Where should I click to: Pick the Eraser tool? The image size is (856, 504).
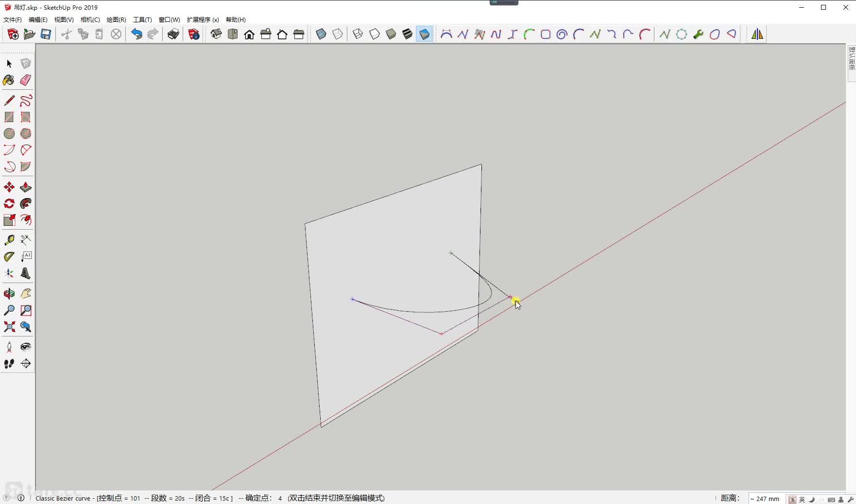tap(26, 80)
